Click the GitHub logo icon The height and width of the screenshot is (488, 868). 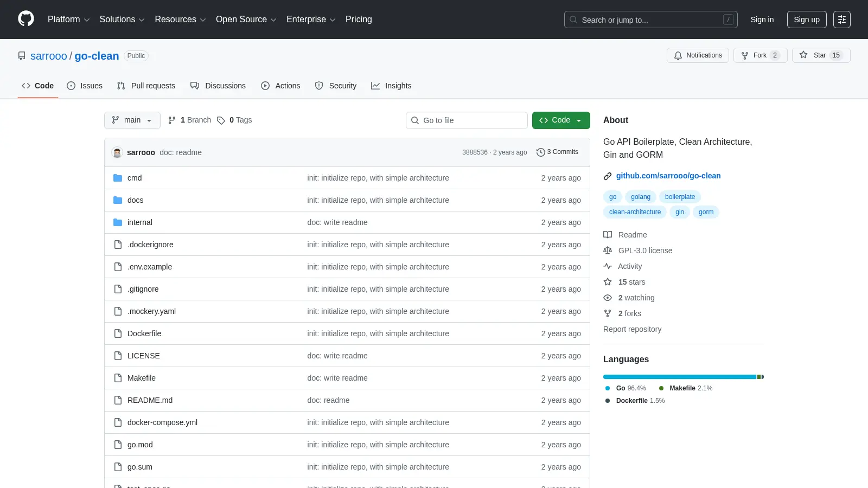pyautogui.click(x=26, y=19)
